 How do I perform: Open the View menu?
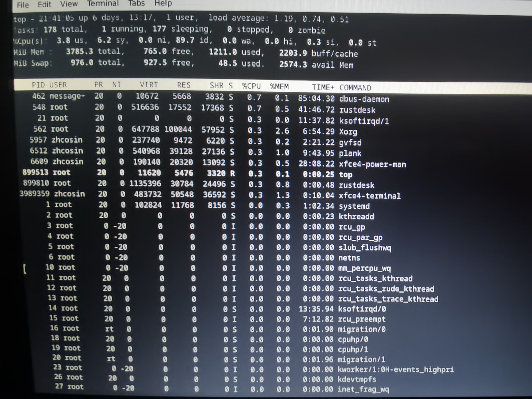point(69,4)
